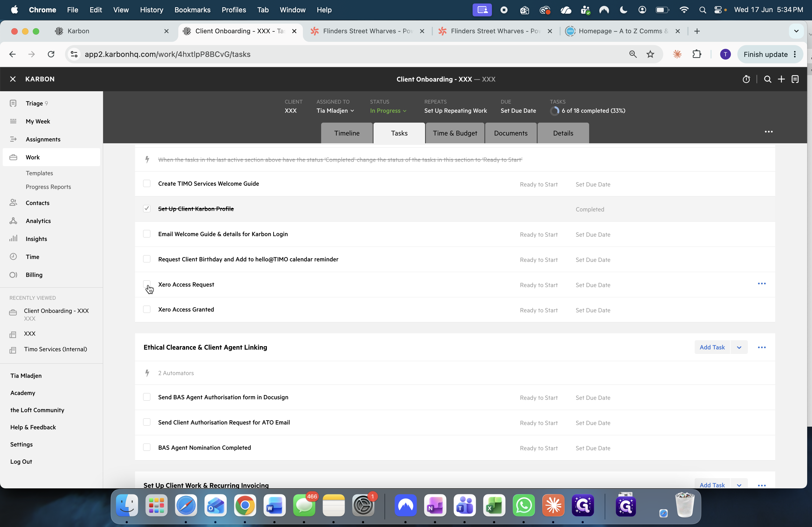The image size is (812, 527).
Task: Open Microsoft Teams from the Dock
Action: click(464, 505)
